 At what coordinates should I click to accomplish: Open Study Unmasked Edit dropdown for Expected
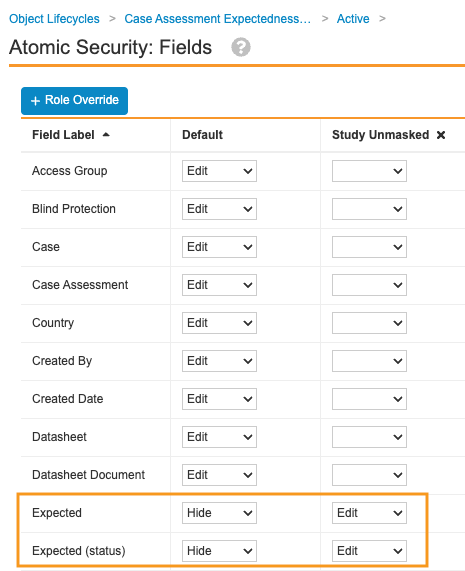(x=369, y=513)
